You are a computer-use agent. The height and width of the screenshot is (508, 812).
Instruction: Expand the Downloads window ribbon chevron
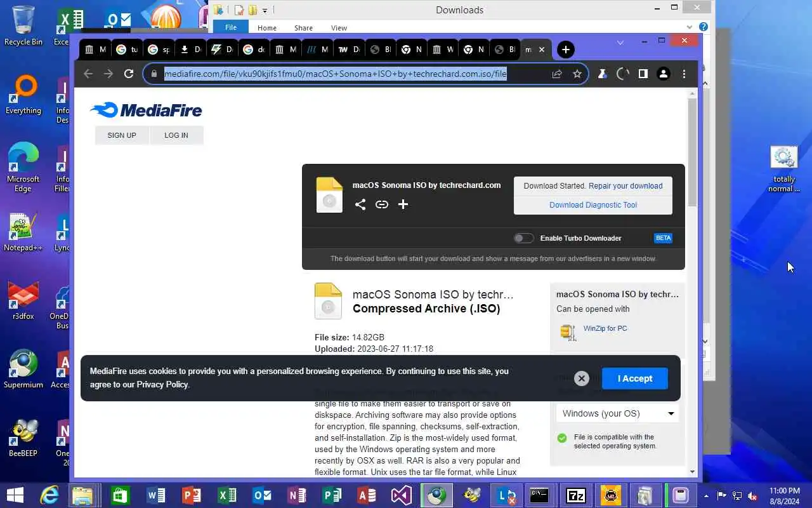[690, 27]
